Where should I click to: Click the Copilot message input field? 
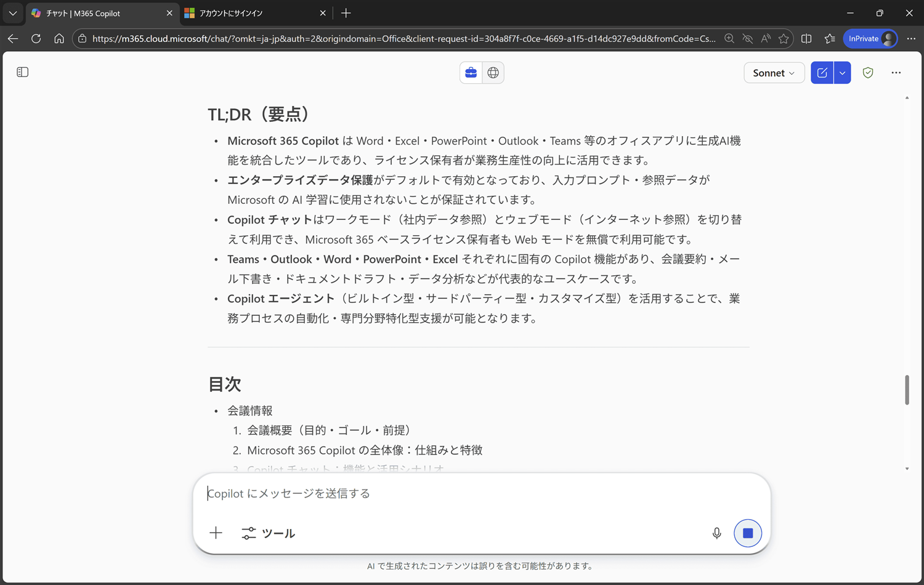click(431, 493)
